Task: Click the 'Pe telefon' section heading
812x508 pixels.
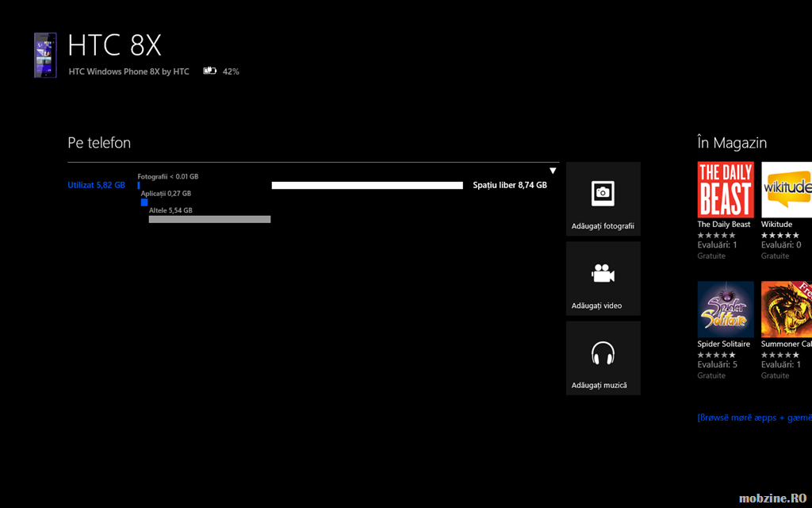Action: [99, 143]
